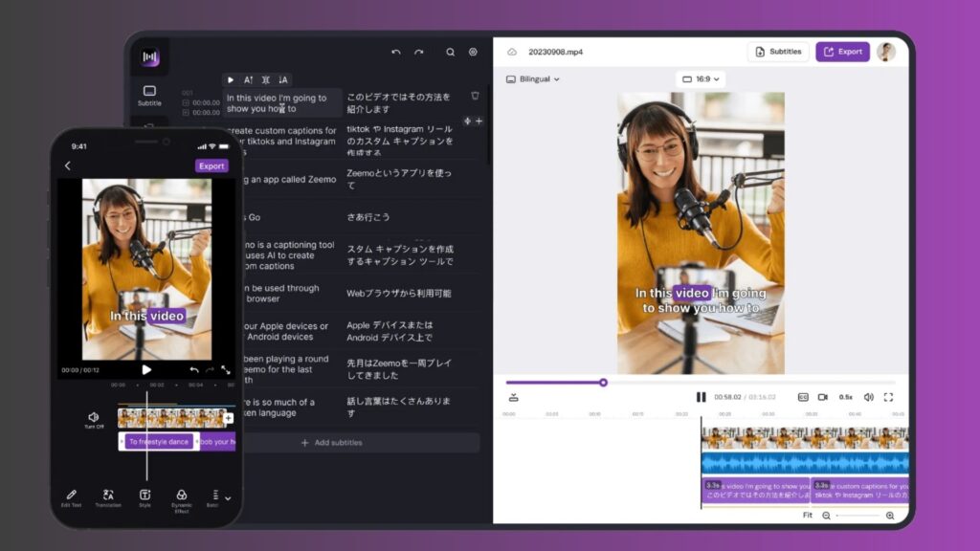Click the undo arrow in the desktop editor
The width and height of the screenshot is (980, 551).
pos(396,52)
